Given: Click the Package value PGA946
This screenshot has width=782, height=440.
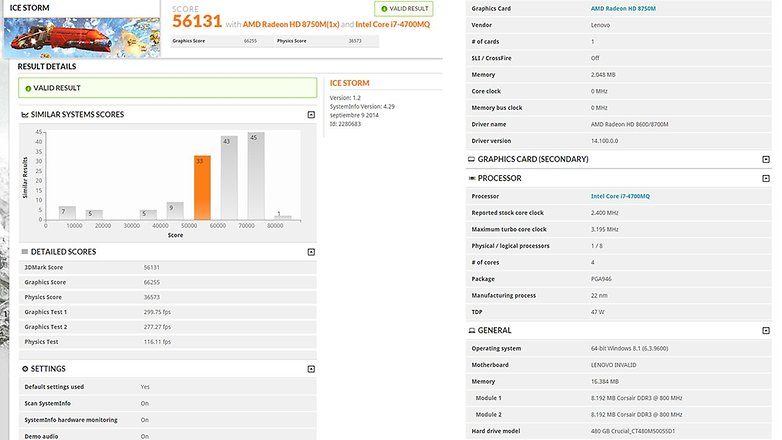Looking at the screenshot, I should [601, 279].
